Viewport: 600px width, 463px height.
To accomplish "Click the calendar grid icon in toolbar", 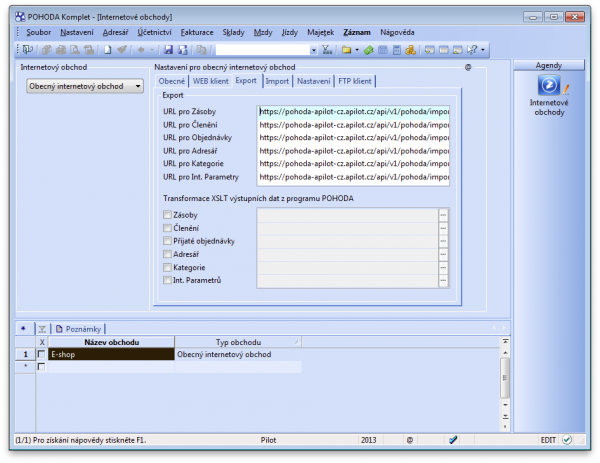I will [x=383, y=50].
